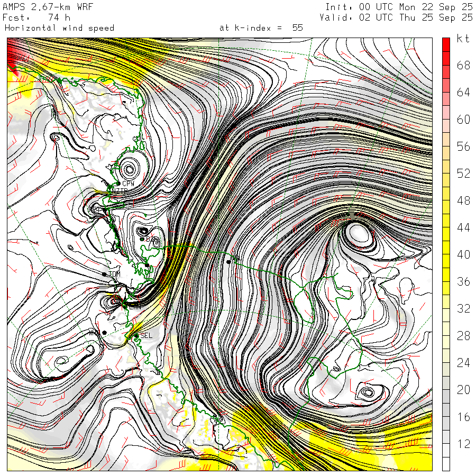476x476 pixels.
Task: Click the lower-right small vortex center
Action: coord(367,392)
